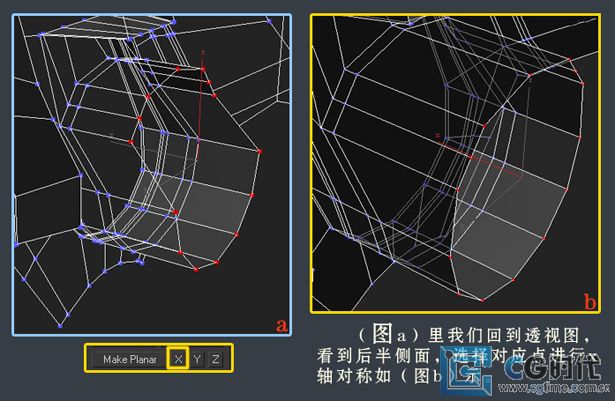Image resolution: width=615 pixels, height=401 pixels.
Task: Click the CGtime watermark text
Action: pyautogui.click(x=558, y=374)
